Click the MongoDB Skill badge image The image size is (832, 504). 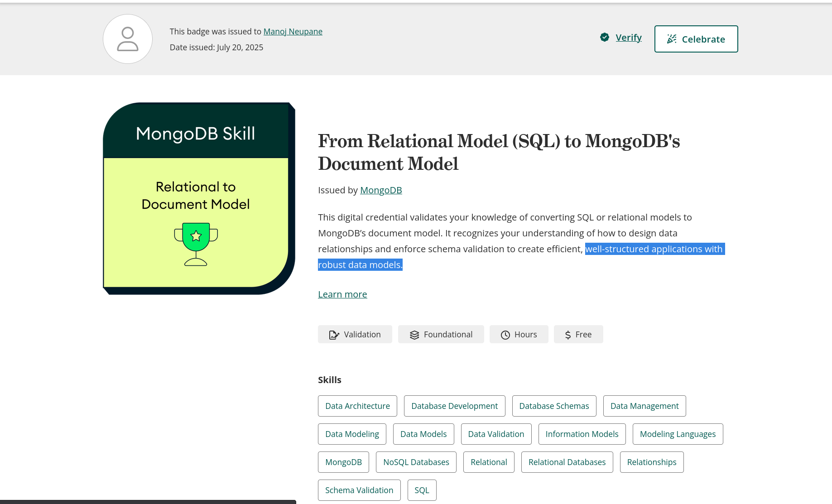coord(199,198)
